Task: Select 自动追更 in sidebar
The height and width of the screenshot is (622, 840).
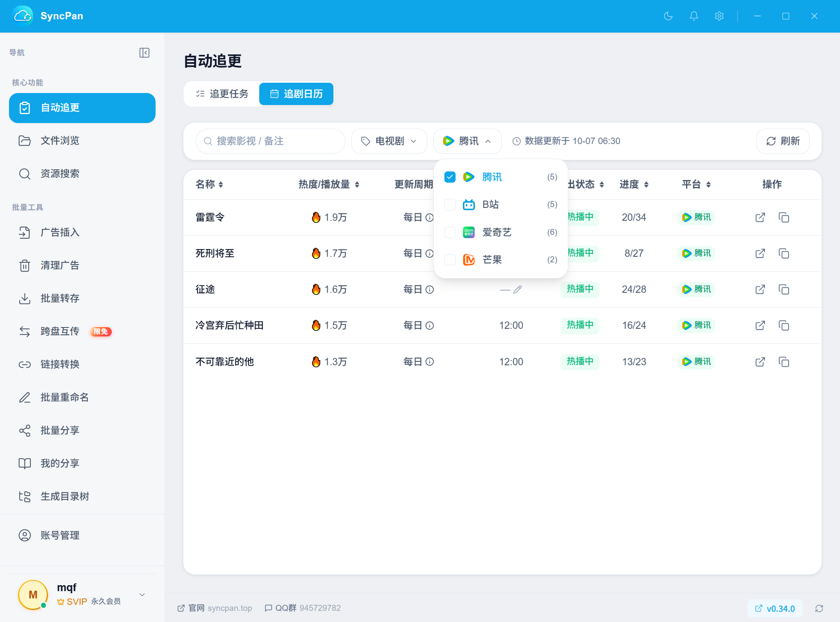Action: point(82,108)
